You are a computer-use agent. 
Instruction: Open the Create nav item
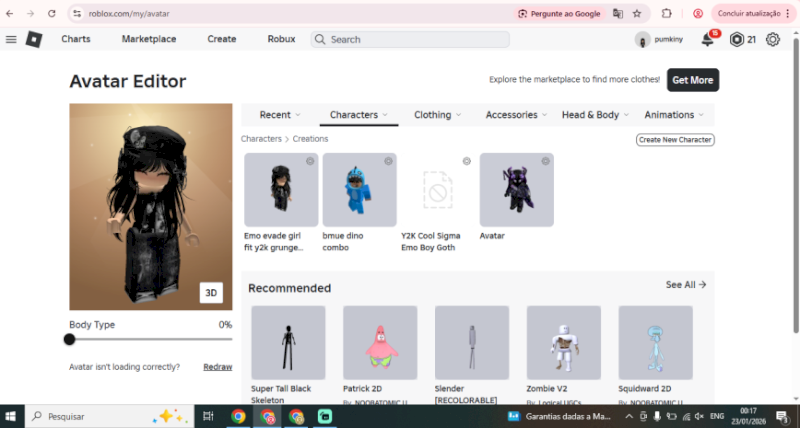click(221, 39)
